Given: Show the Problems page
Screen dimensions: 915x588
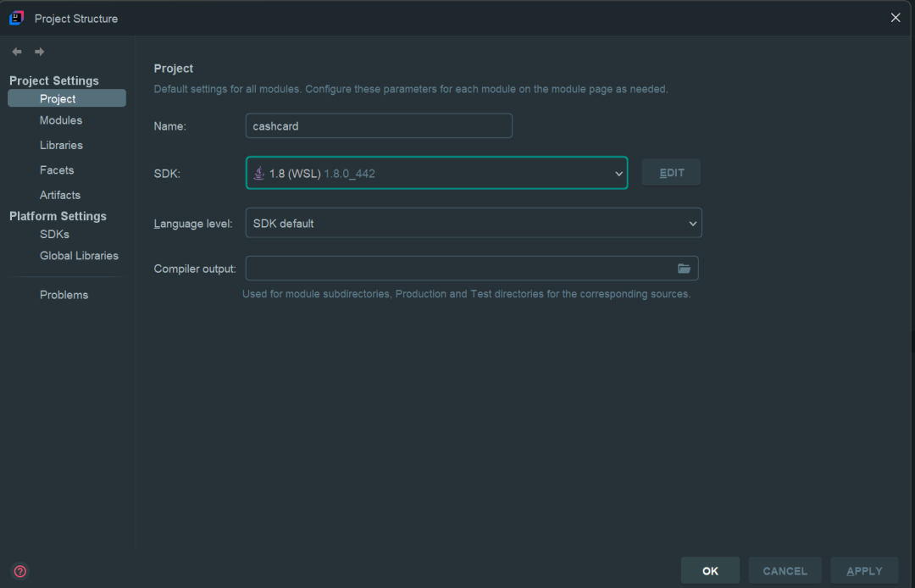Looking at the screenshot, I should pos(64,295).
